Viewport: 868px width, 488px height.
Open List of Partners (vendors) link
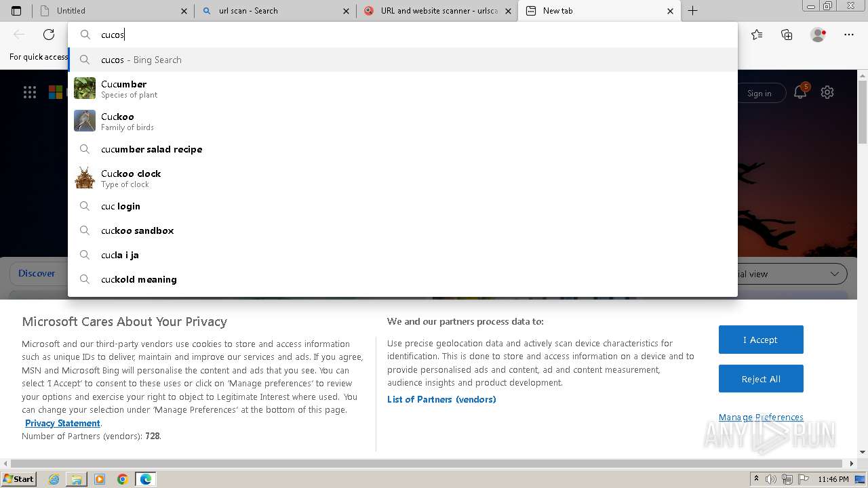click(x=441, y=399)
